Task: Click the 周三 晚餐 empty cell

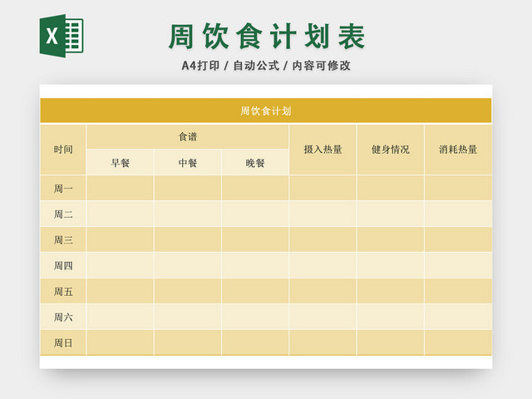Action: point(255,239)
